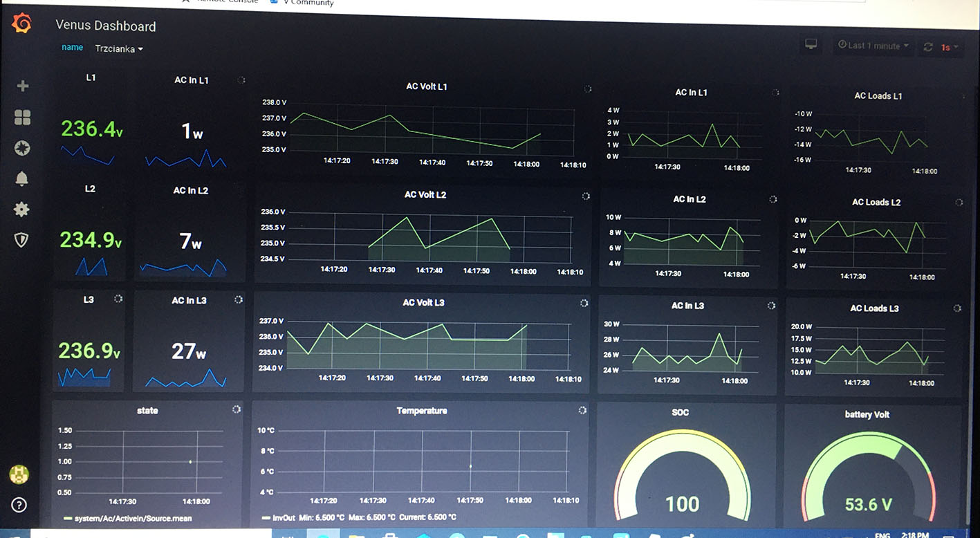Open the L3 voltage stat panel title

click(x=89, y=299)
